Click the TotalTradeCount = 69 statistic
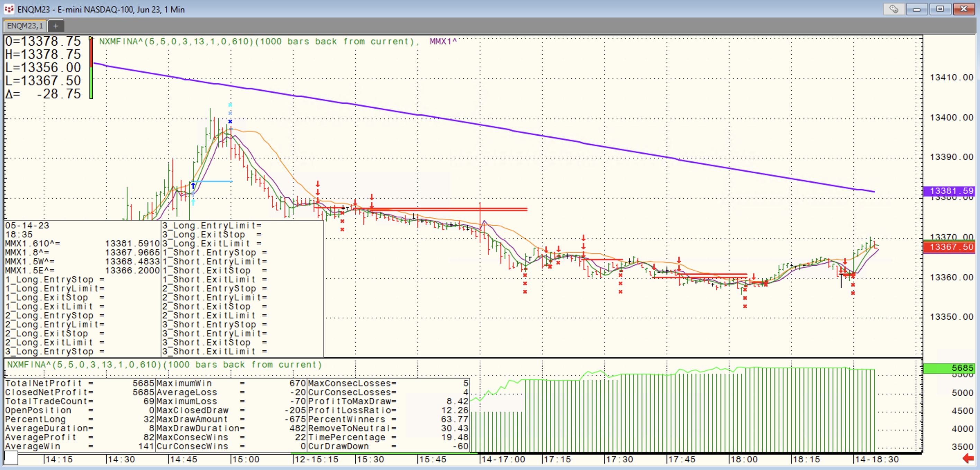The height and width of the screenshot is (470, 980). coord(80,401)
